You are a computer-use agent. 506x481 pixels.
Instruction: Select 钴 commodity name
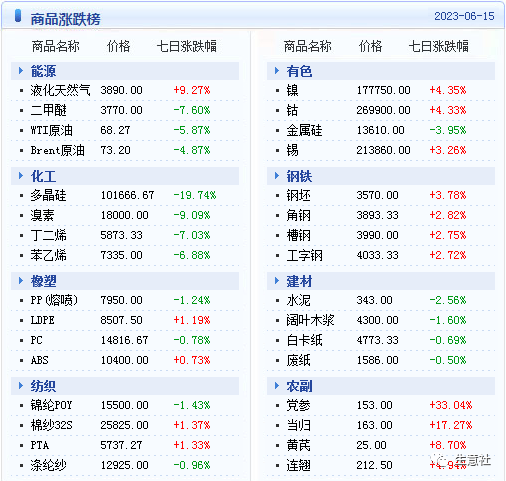click(292, 110)
